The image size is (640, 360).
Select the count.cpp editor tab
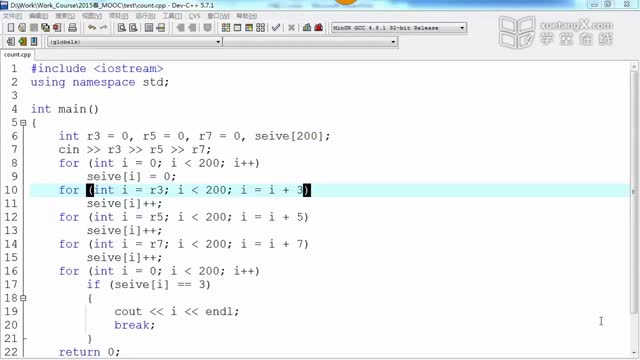tap(17, 55)
